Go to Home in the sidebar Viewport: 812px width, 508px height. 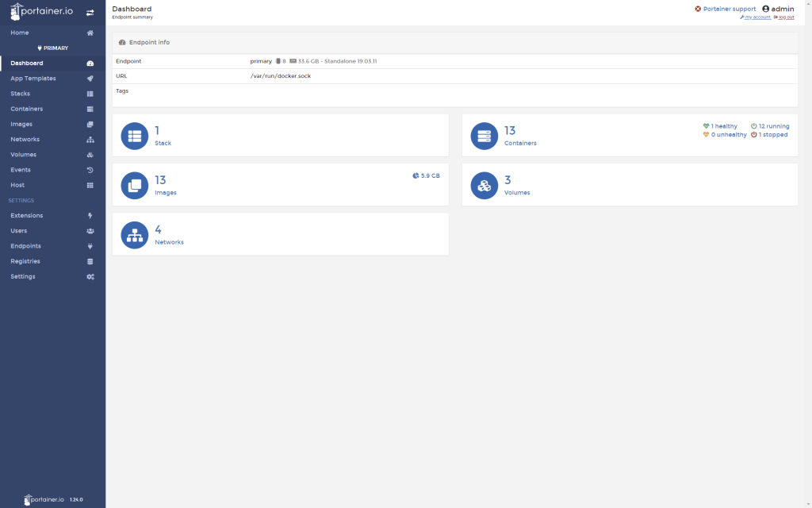tap(20, 33)
